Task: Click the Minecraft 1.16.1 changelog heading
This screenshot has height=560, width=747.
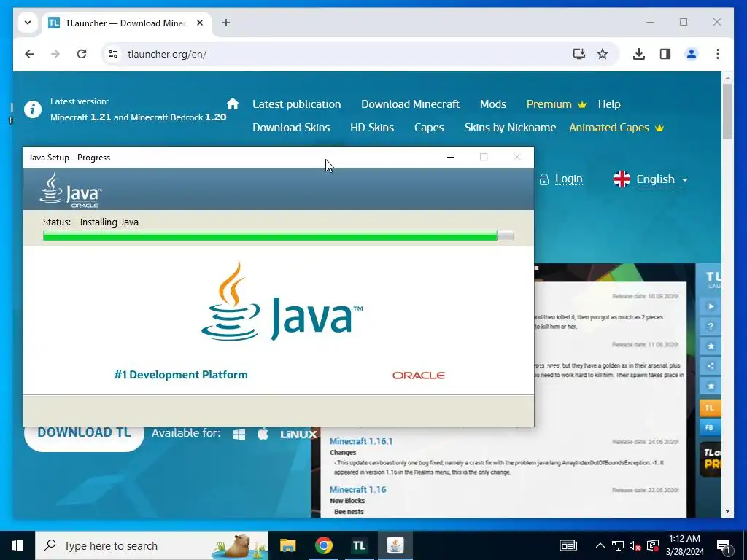Action: [x=361, y=441]
